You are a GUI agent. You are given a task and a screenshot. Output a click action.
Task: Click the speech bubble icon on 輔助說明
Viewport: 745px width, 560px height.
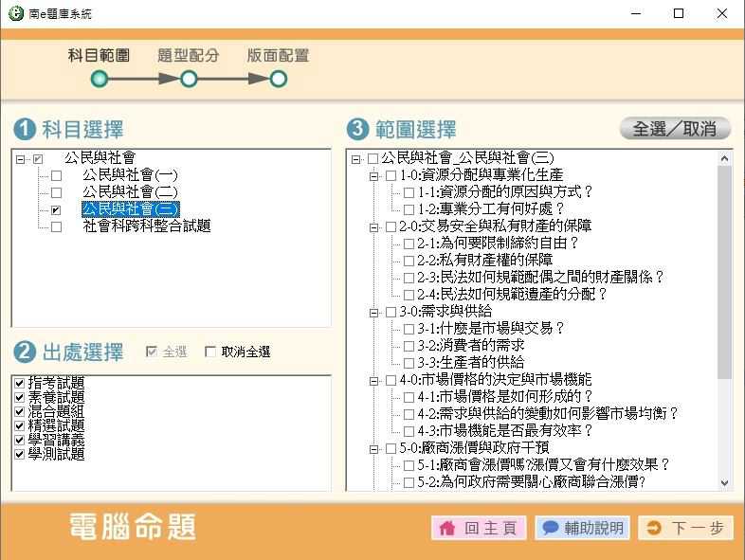(550, 527)
